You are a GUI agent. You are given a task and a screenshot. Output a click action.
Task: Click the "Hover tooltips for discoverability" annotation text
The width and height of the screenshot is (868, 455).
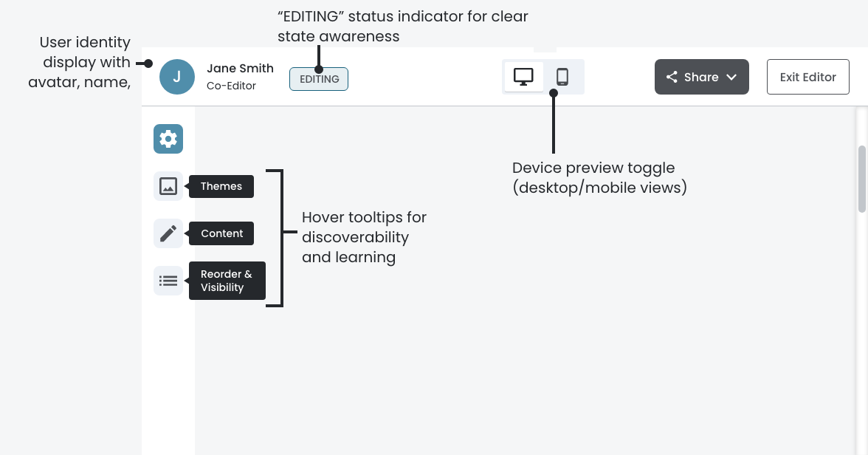pyautogui.click(x=364, y=237)
